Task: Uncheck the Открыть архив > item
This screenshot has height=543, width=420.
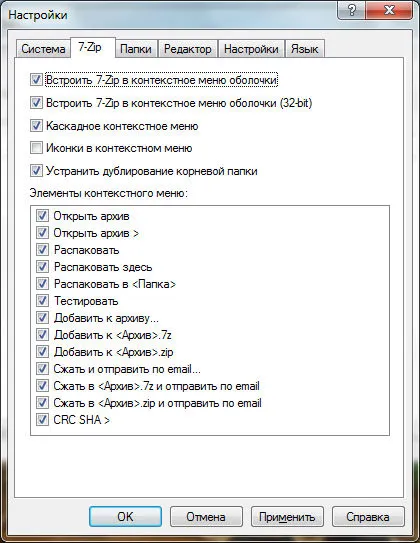Action: tap(42, 233)
